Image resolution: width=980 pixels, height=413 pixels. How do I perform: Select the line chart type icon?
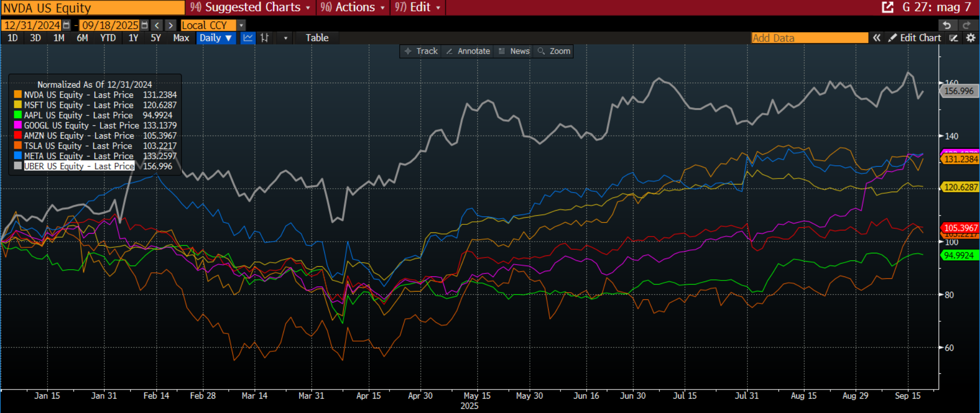[x=248, y=38]
